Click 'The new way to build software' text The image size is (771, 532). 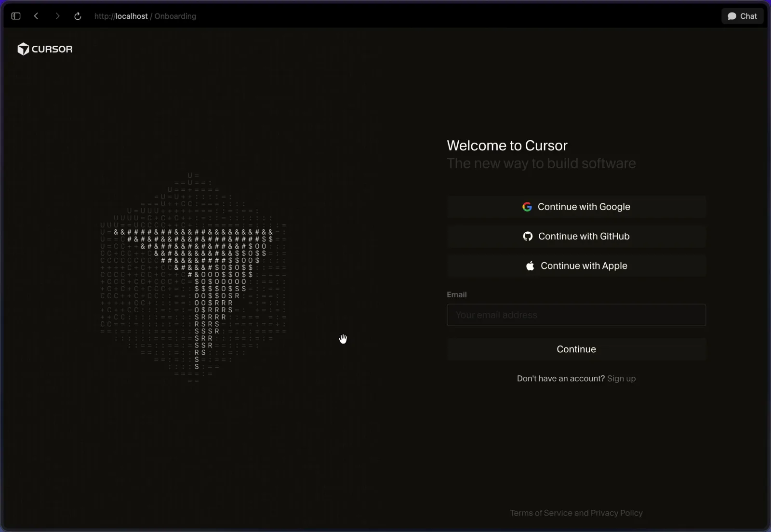[x=541, y=163]
